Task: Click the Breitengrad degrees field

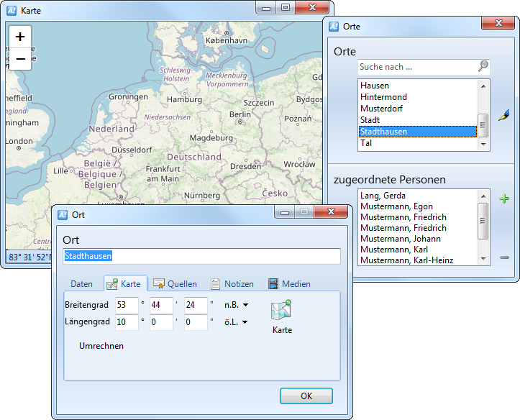Action: [127, 304]
